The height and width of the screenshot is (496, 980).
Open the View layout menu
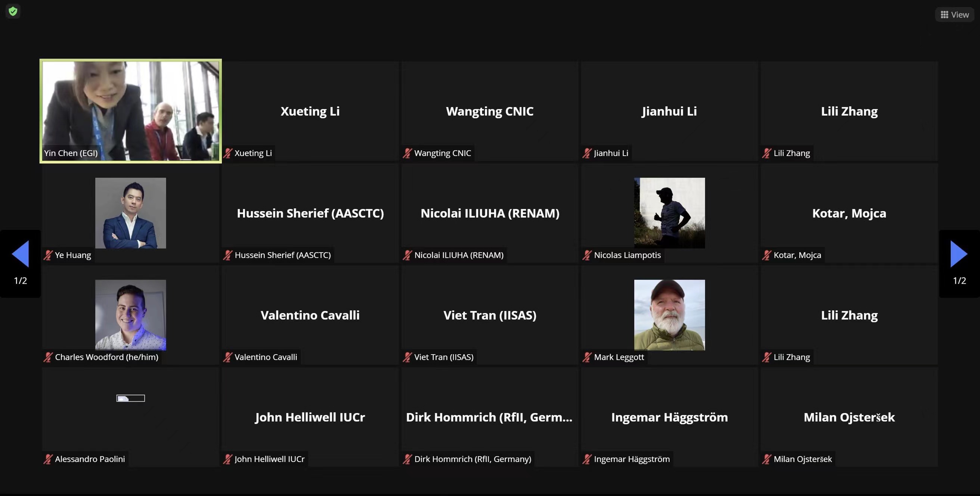(955, 15)
